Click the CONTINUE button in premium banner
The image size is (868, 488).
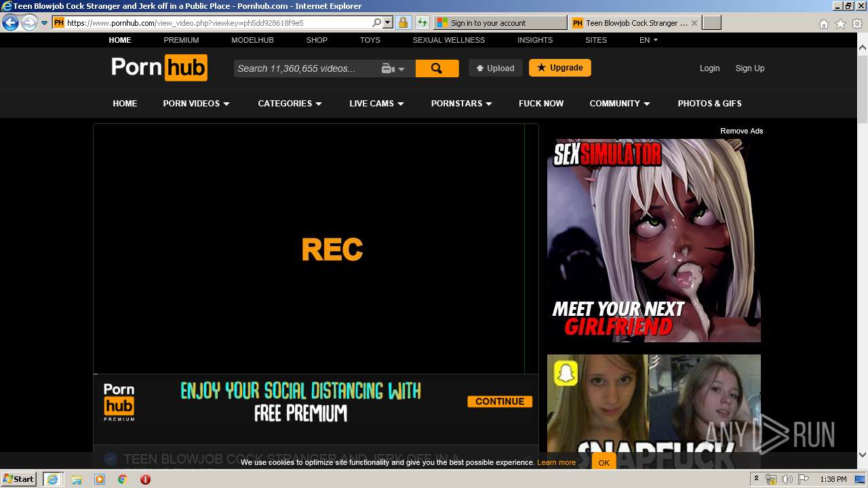coord(500,401)
